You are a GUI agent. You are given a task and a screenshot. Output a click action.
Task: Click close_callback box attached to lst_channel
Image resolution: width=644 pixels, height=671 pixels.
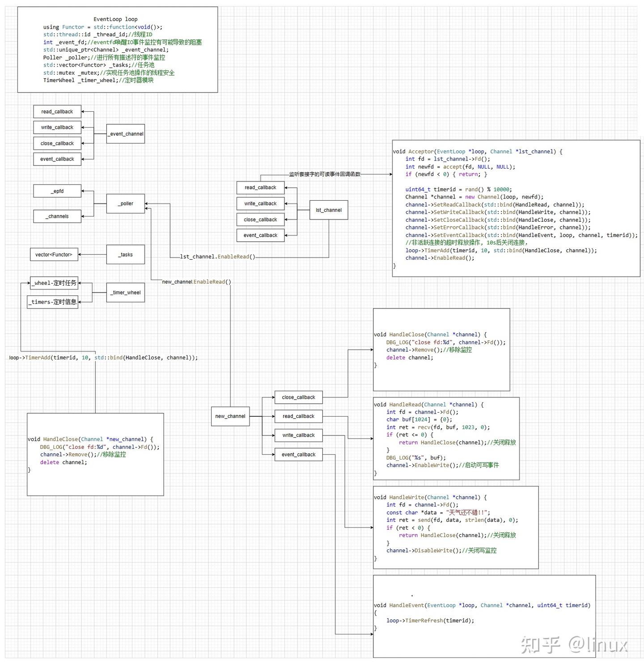pos(260,219)
